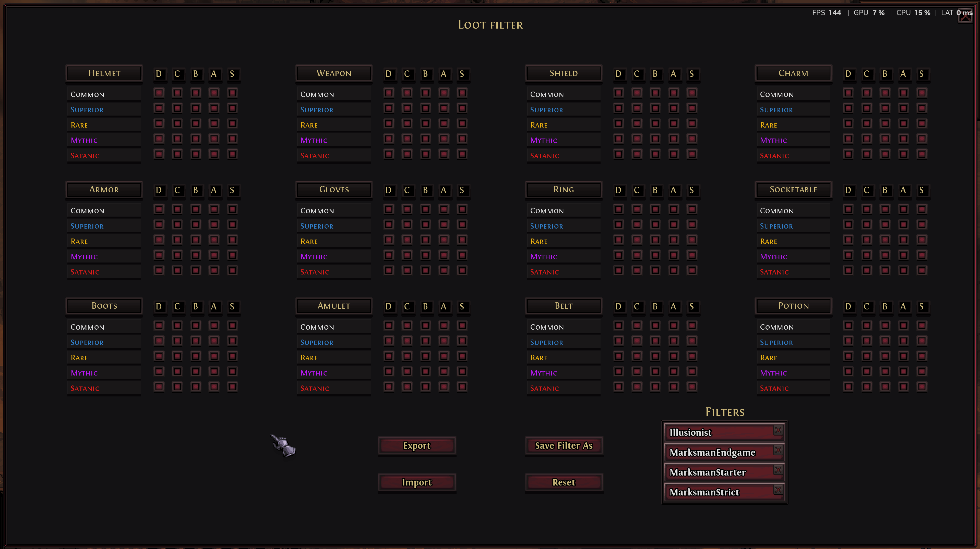980x549 pixels.
Task: Toggle Charm Superior C-tier checkbox
Action: (x=867, y=108)
